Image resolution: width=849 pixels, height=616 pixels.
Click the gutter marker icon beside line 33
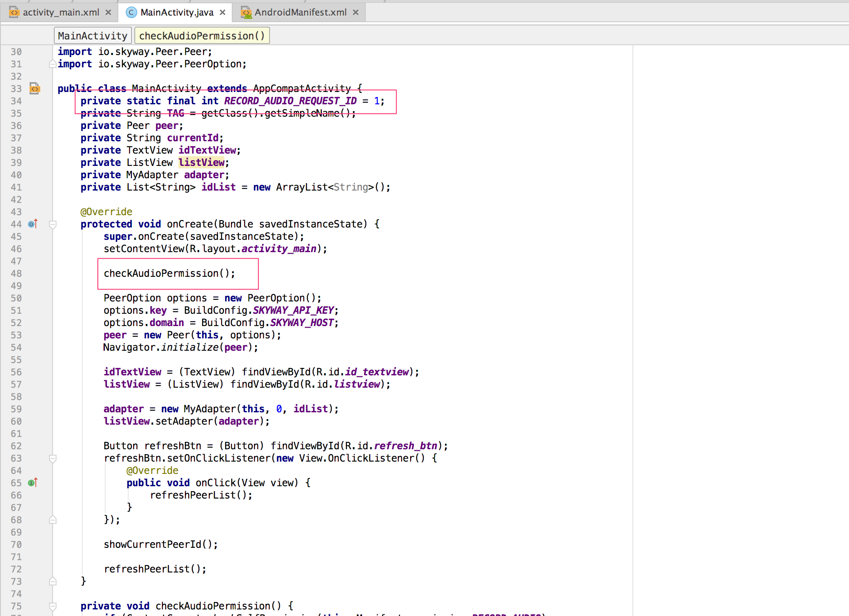point(35,89)
